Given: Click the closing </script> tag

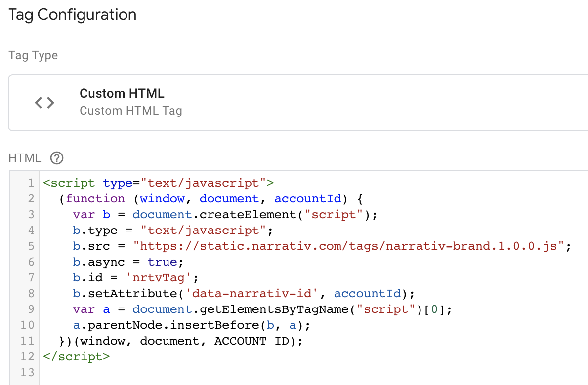Looking at the screenshot, I should 77,356.
